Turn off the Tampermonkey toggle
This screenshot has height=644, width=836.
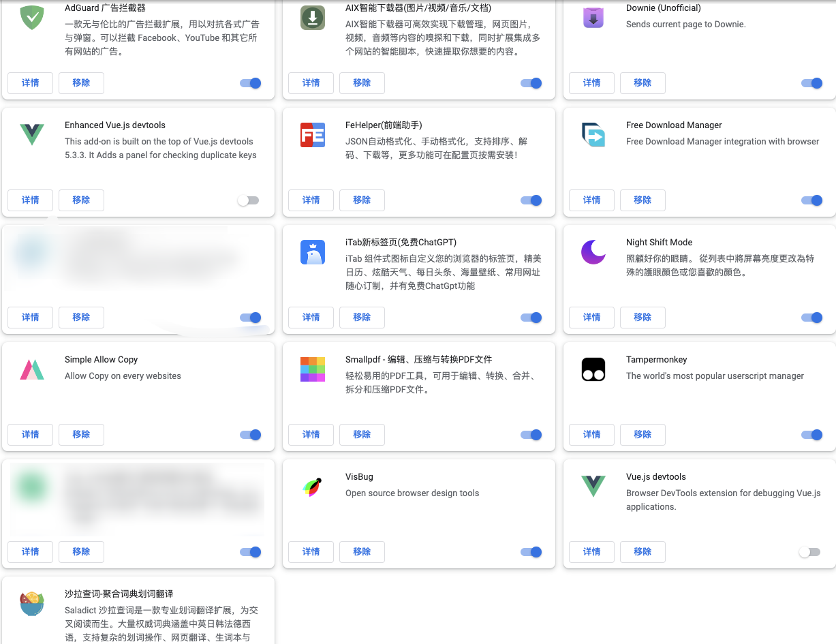coord(812,435)
